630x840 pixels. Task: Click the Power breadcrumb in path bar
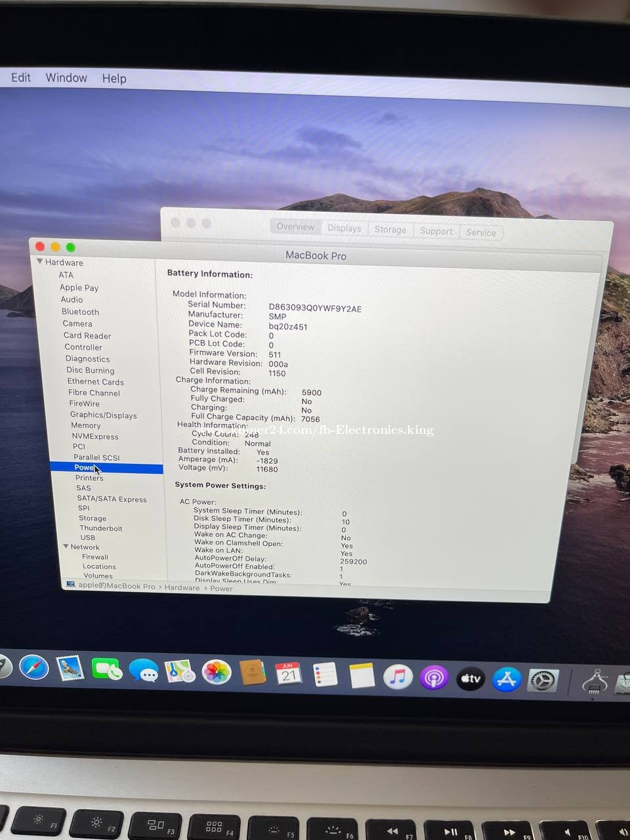click(x=221, y=589)
